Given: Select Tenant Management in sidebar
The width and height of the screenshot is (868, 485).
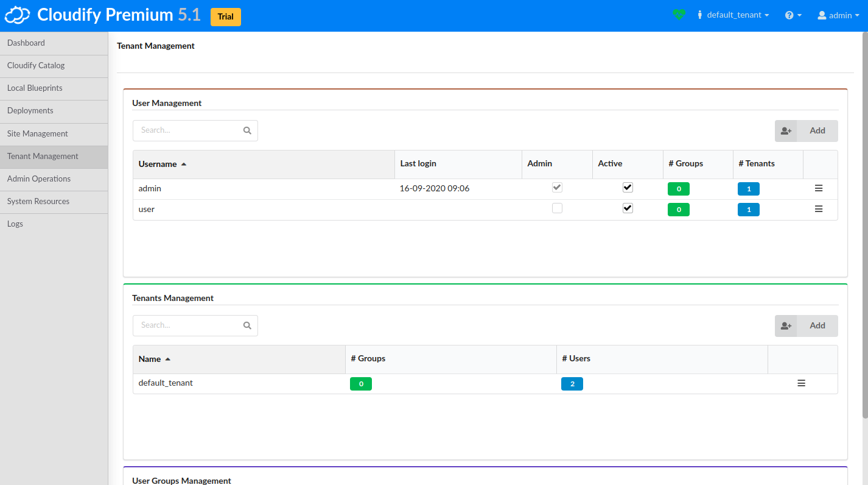Looking at the screenshot, I should coord(54,157).
